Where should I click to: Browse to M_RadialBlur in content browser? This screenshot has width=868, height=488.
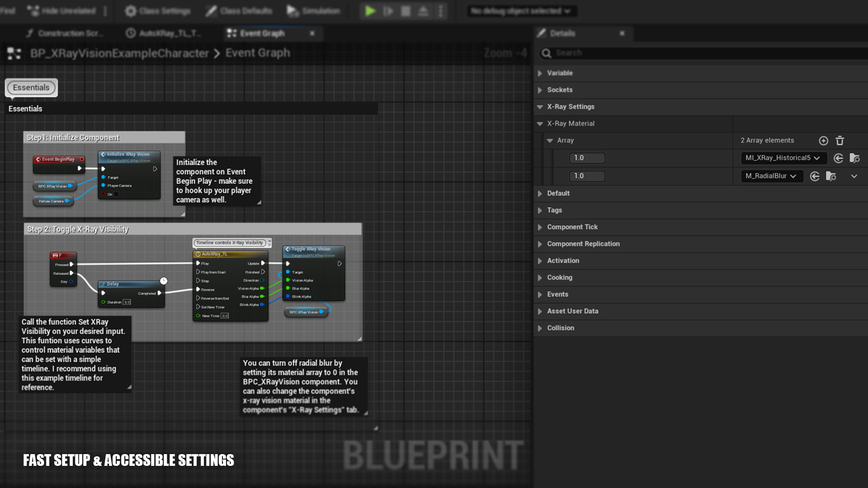(x=831, y=176)
